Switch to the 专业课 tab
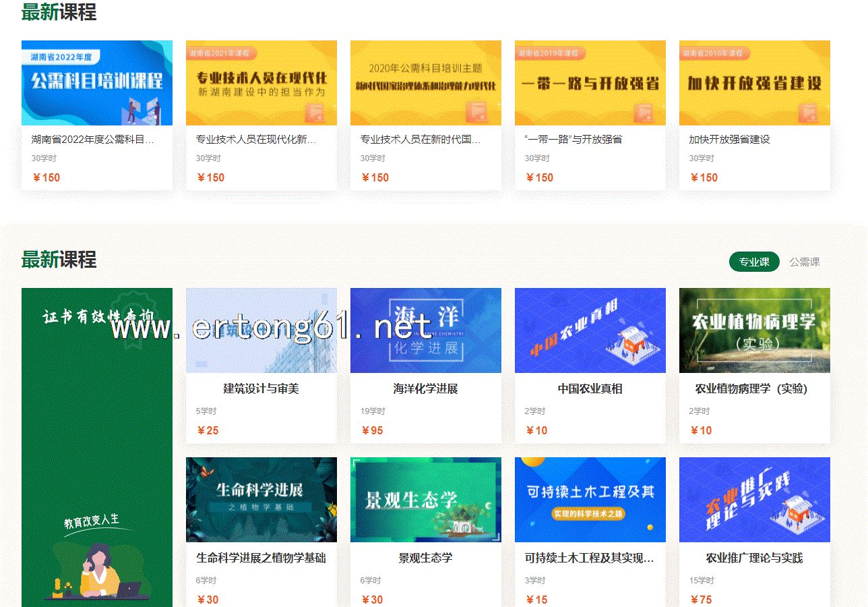868x607 pixels. pos(753,262)
